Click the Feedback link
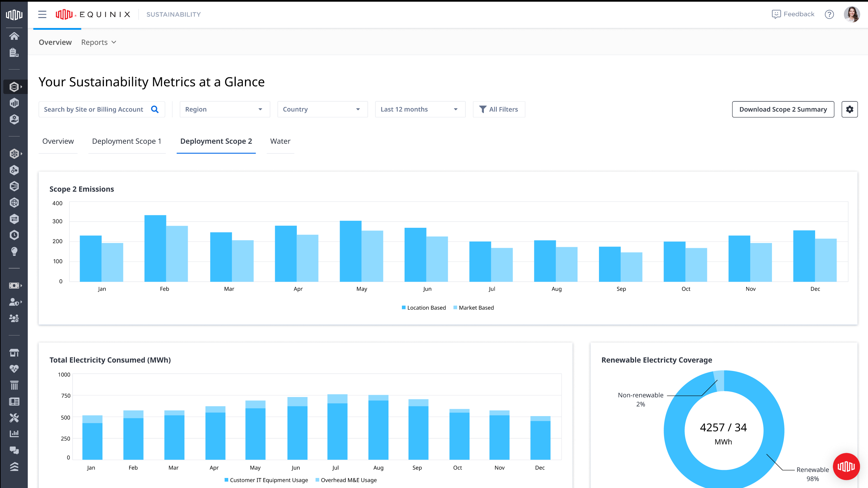Image resolution: width=868 pixels, height=488 pixels. point(793,14)
